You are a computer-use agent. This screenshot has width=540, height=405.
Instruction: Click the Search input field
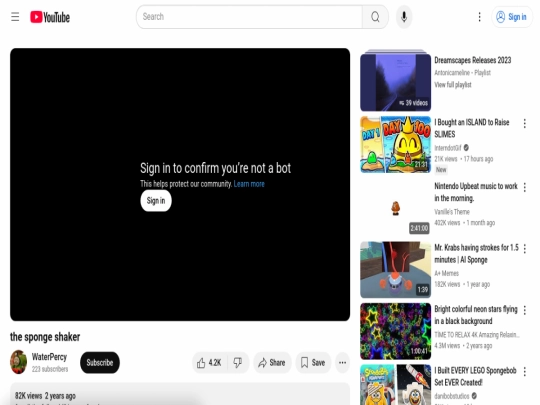pos(249,17)
